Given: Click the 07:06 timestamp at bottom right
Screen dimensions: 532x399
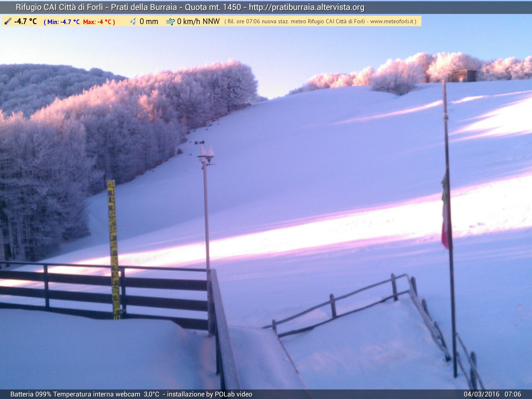Looking at the screenshot, I should (513, 394).
